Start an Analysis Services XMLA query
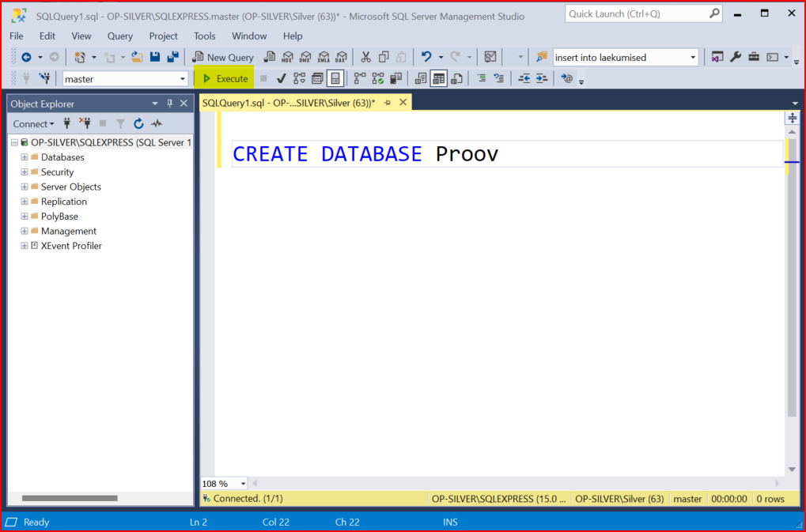806x532 pixels. (x=324, y=57)
